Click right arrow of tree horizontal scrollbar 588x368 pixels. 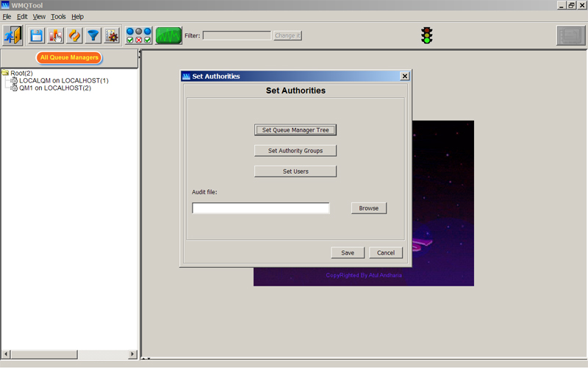[x=132, y=354]
